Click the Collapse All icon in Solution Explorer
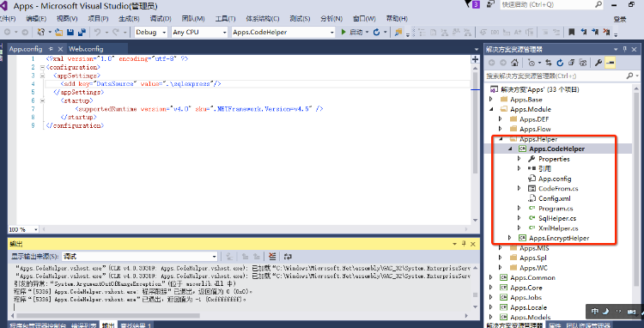The width and height of the screenshot is (644, 328). tap(571, 63)
